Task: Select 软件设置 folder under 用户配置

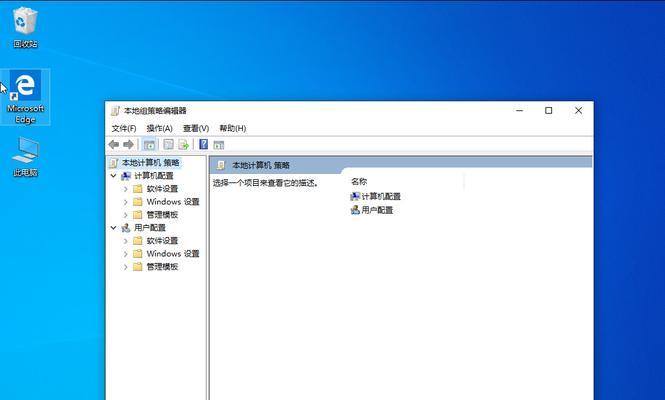Action: point(156,241)
